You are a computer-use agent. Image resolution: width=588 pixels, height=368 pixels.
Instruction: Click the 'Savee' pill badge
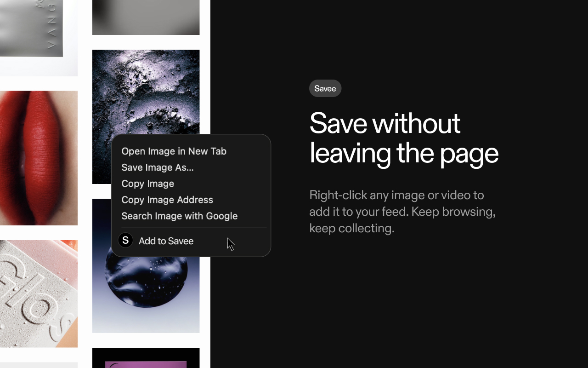point(325,88)
